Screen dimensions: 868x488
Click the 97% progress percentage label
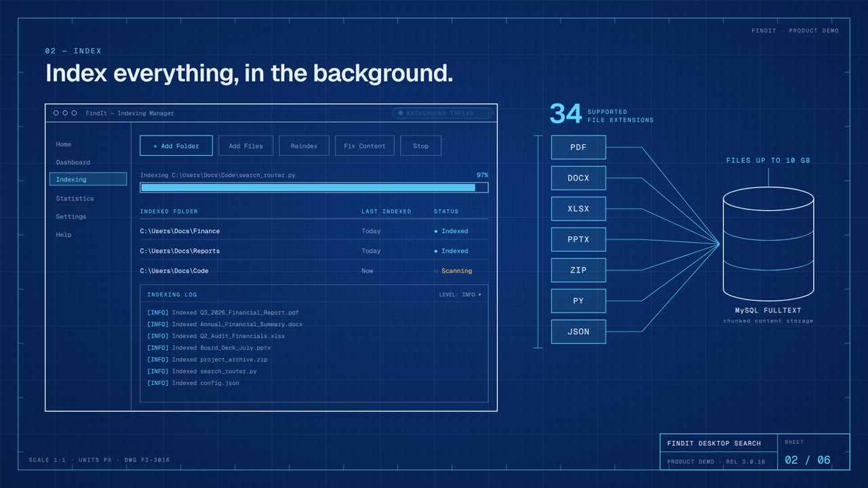(482, 175)
